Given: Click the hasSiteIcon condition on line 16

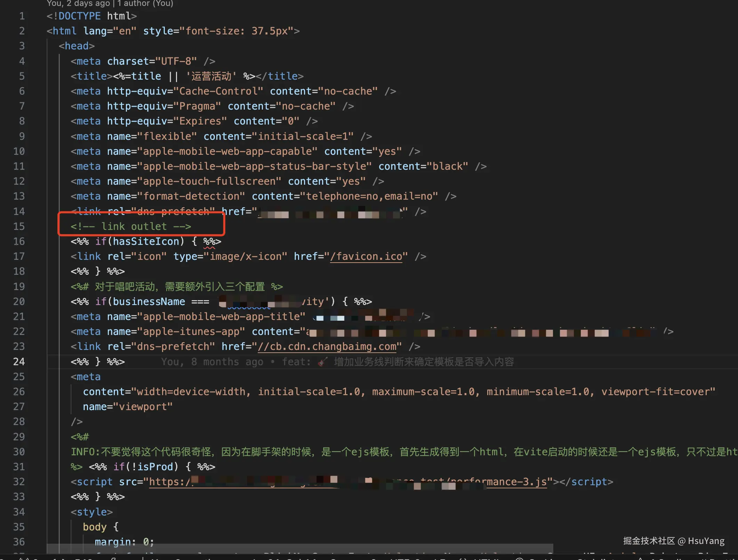Looking at the screenshot, I should tap(146, 241).
